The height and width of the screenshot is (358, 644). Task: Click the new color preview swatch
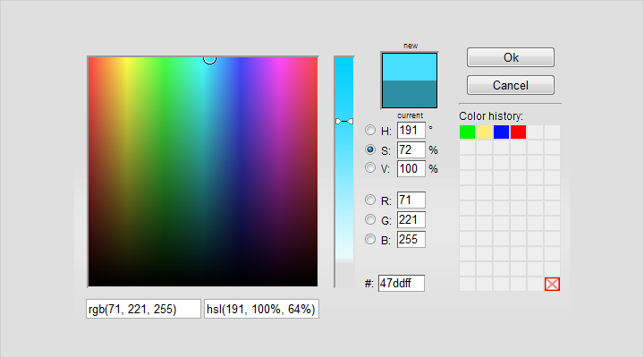[410, 67]
